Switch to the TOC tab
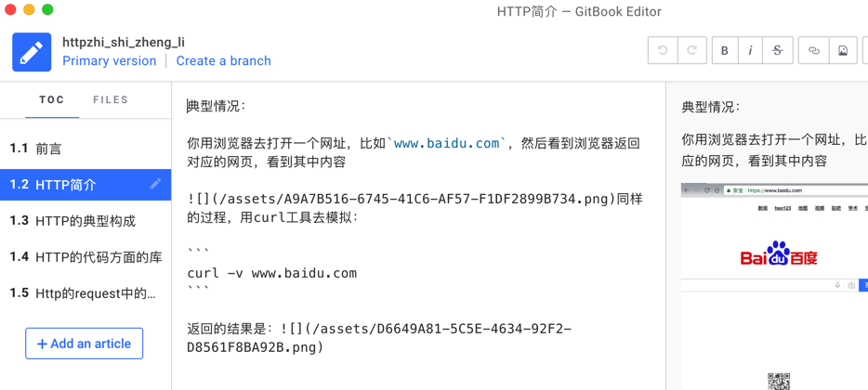Image resolution: width=868 pixels, height=390 pixels. pos(52,100)
